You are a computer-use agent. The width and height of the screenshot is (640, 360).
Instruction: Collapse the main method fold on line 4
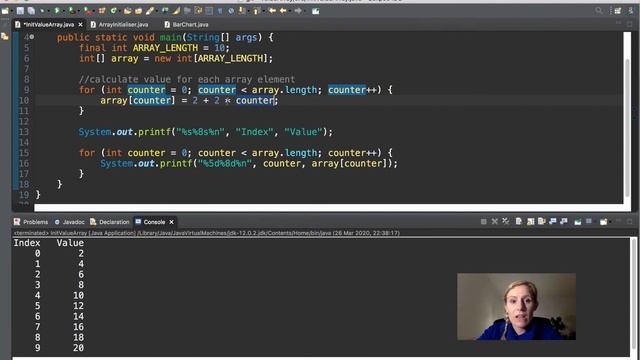tap(32, 37)
